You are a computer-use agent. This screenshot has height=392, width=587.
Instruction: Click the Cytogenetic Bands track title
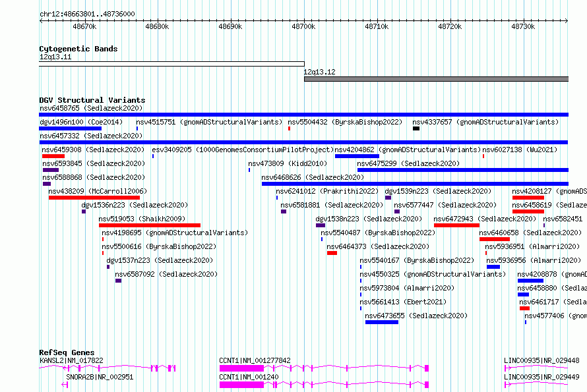[78, 49]
